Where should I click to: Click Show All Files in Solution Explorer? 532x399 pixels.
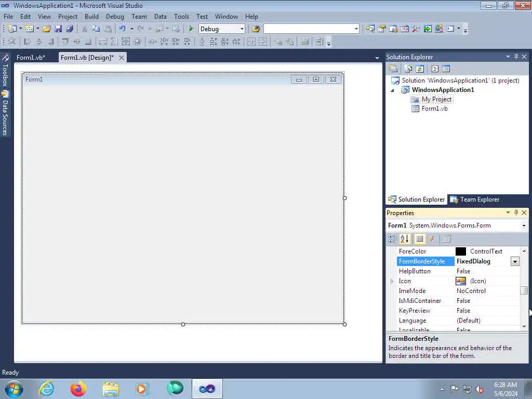[x=408, y=69]
